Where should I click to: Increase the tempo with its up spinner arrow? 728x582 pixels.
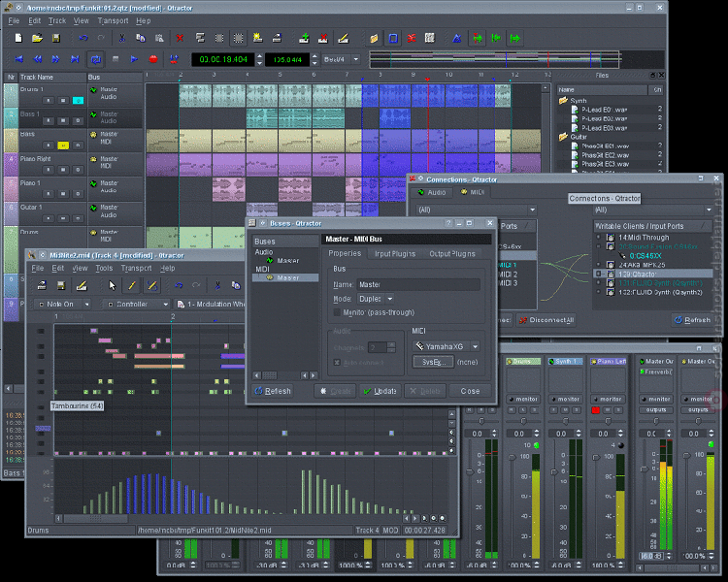(x=314, y=56)
